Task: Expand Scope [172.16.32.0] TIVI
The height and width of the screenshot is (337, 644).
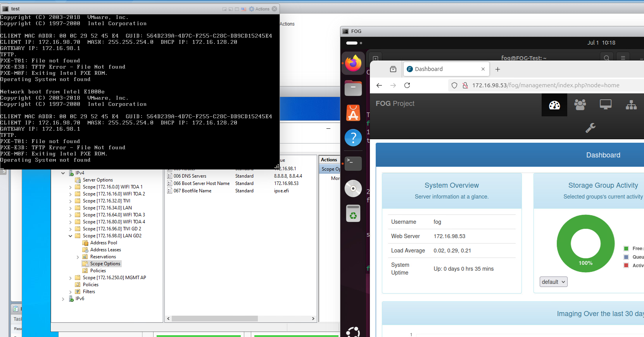Action: pos(70,201)
